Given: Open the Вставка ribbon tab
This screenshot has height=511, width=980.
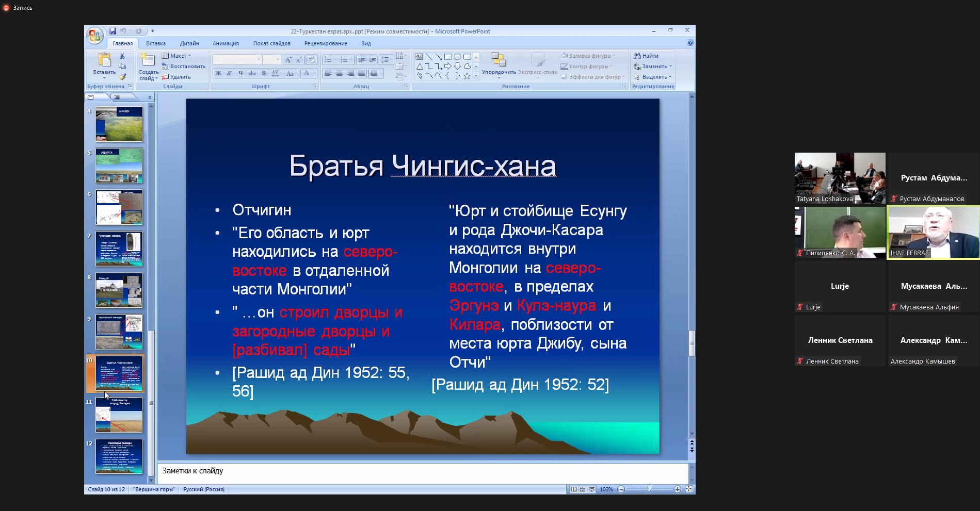Looking at the screenshot, I should click(x=155, y=43).
